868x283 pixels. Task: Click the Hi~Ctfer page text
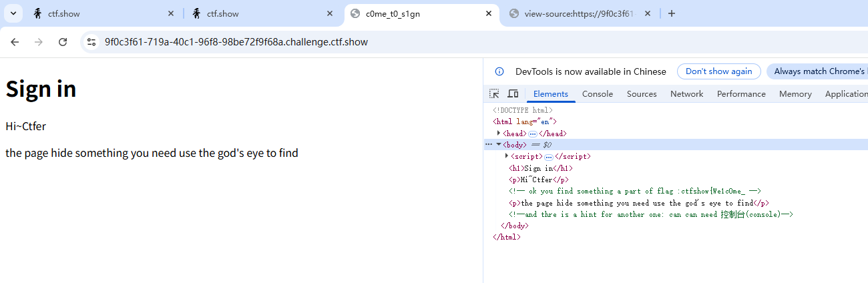coord(25,126)
